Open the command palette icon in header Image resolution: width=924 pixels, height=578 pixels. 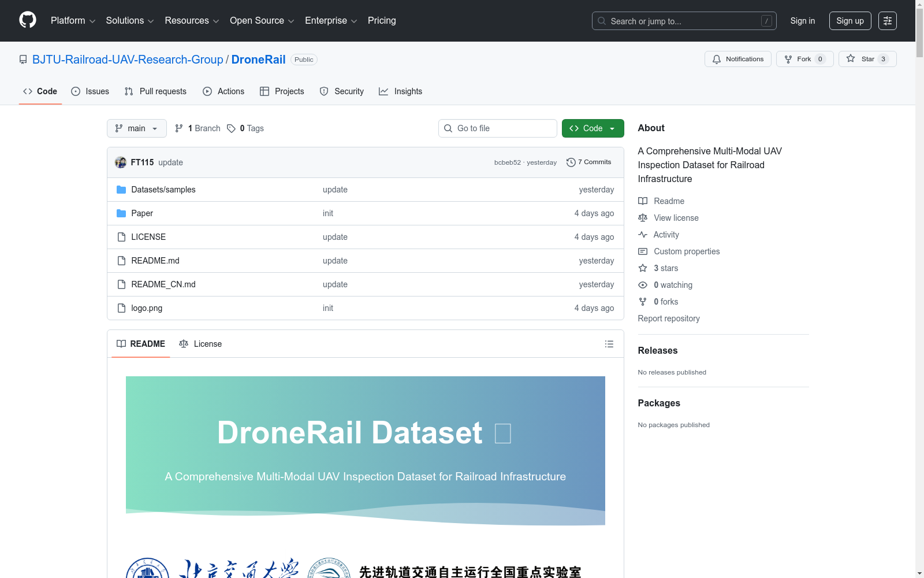888,21
